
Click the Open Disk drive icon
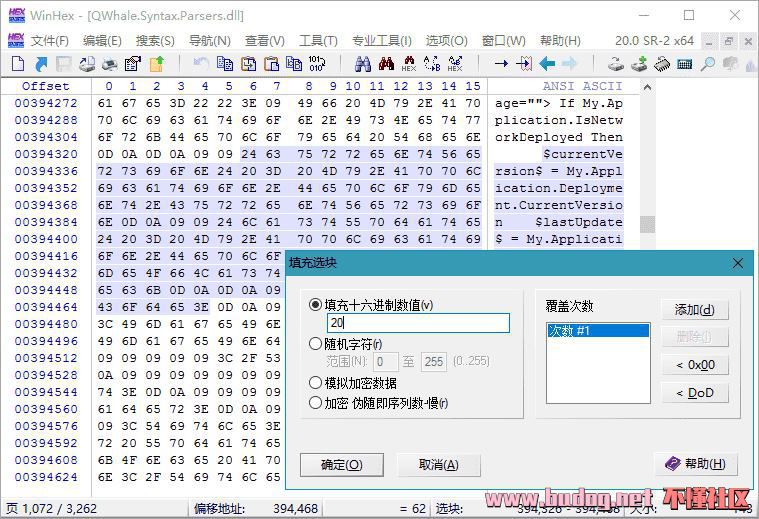[x=616, y=63]
